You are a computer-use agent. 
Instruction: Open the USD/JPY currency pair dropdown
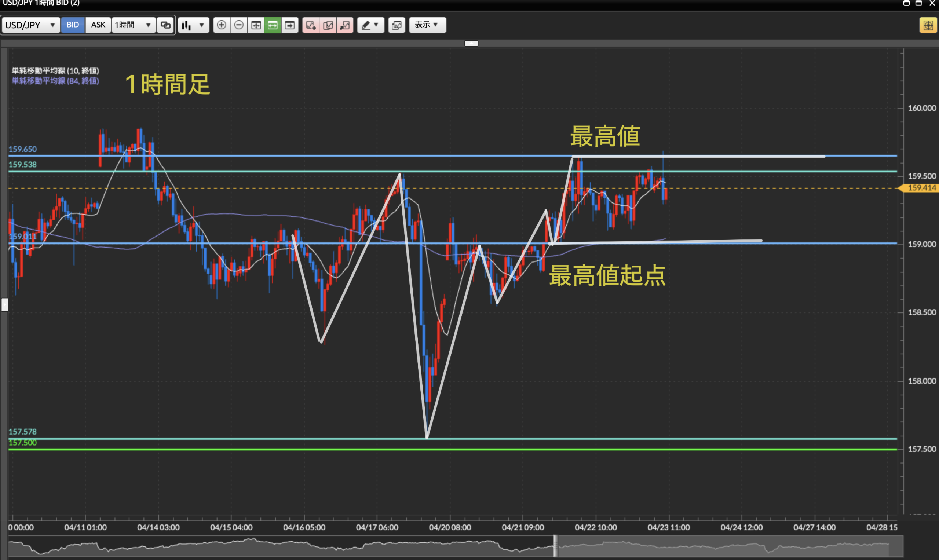(30, 25)
